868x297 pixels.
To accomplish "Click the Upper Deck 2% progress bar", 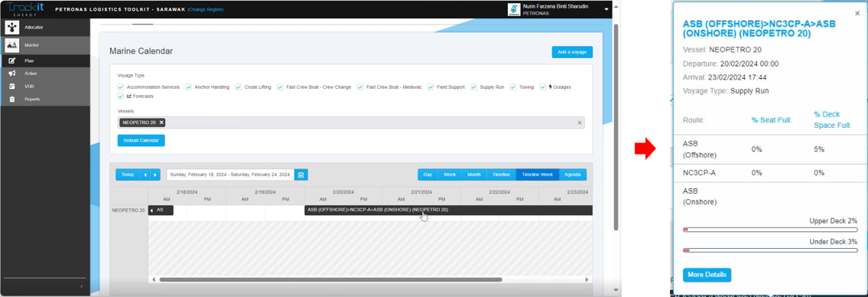I will pyautogui.click(x=770, y=230).
